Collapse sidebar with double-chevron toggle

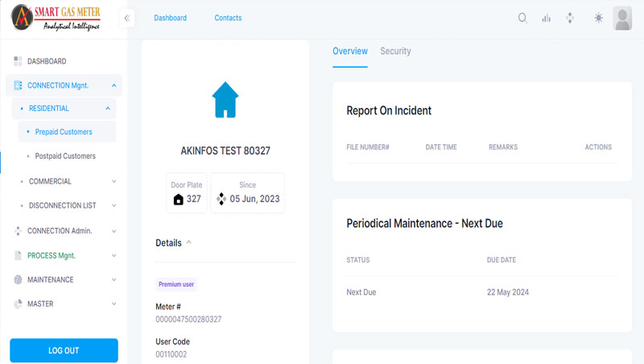[127, 18]
